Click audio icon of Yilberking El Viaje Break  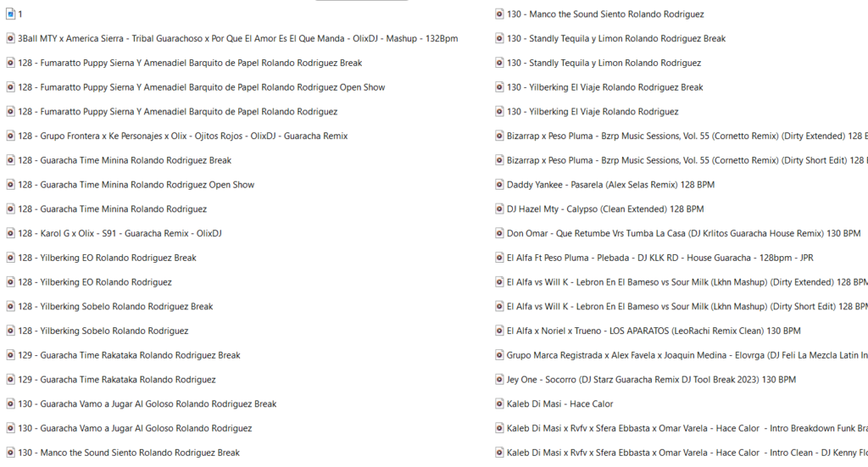click(x=499, y=86)
